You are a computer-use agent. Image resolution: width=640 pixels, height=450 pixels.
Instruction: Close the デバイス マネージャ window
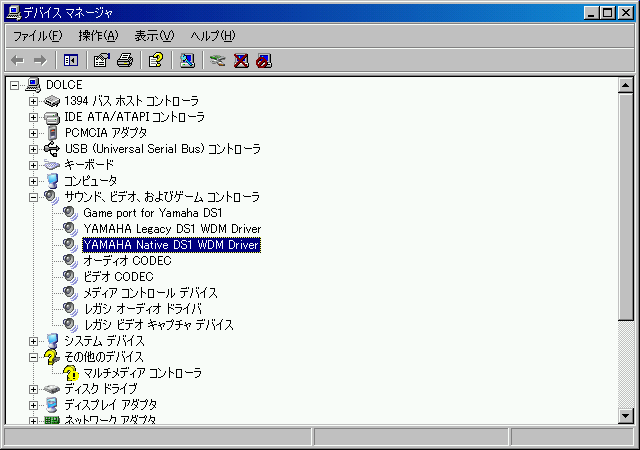[625, 13]
